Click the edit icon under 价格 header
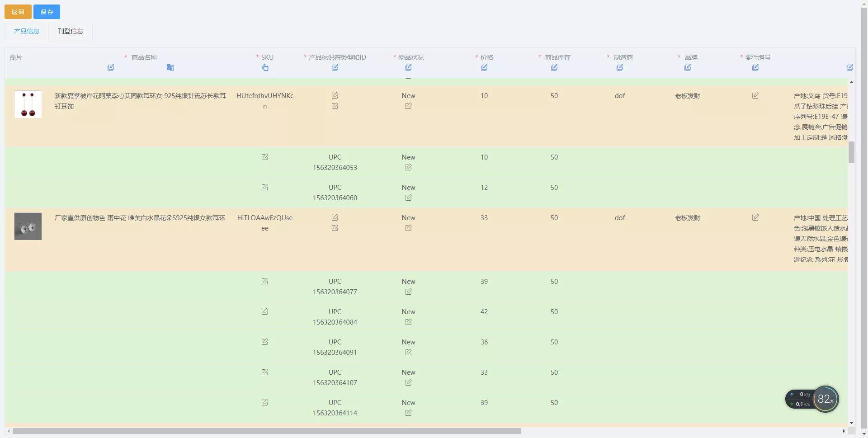The height and width of the screenshot is (438, 868). (x=484, y=67)
